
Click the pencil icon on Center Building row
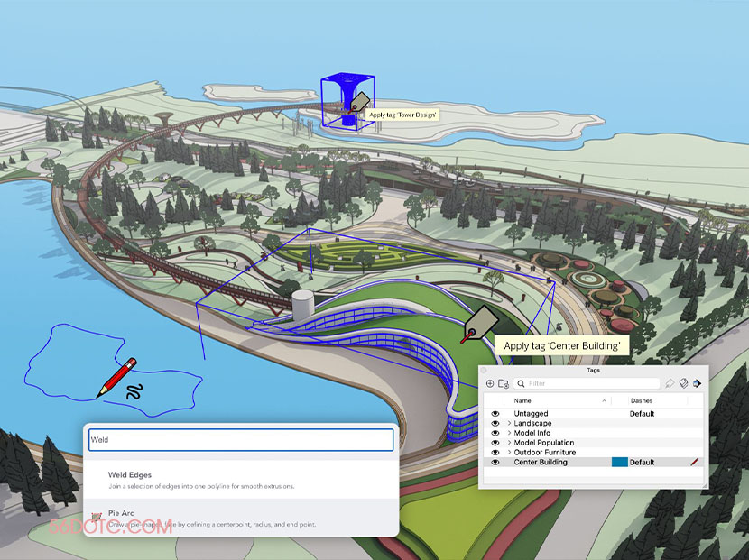click(695, 463)
